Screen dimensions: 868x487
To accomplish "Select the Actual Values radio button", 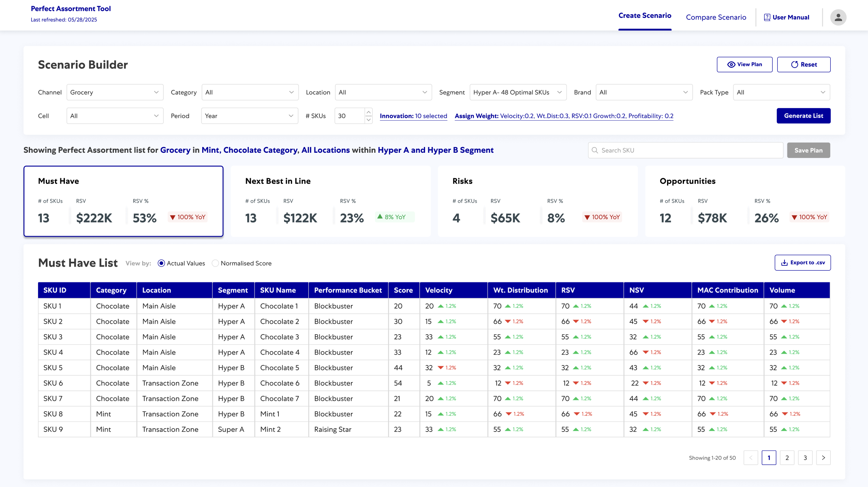I will [x=161, y=263].
